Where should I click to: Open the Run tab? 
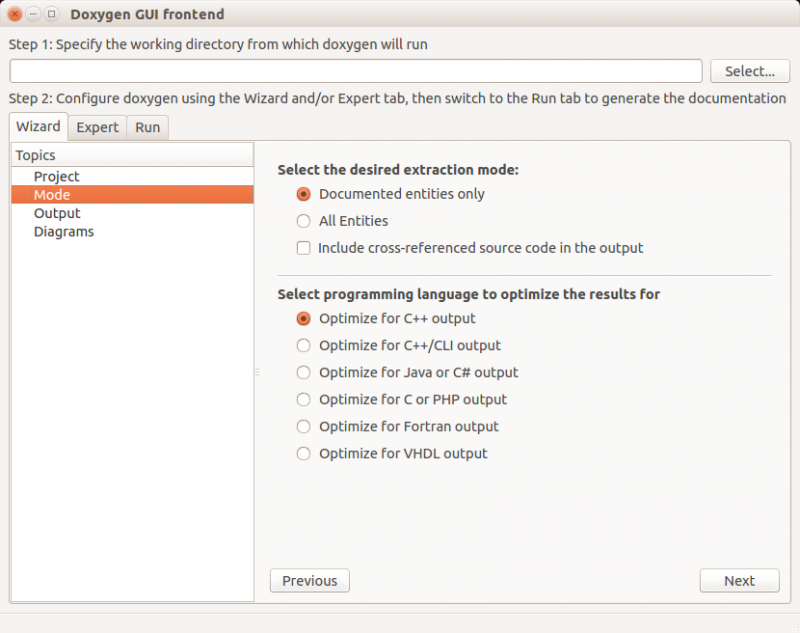147,128
